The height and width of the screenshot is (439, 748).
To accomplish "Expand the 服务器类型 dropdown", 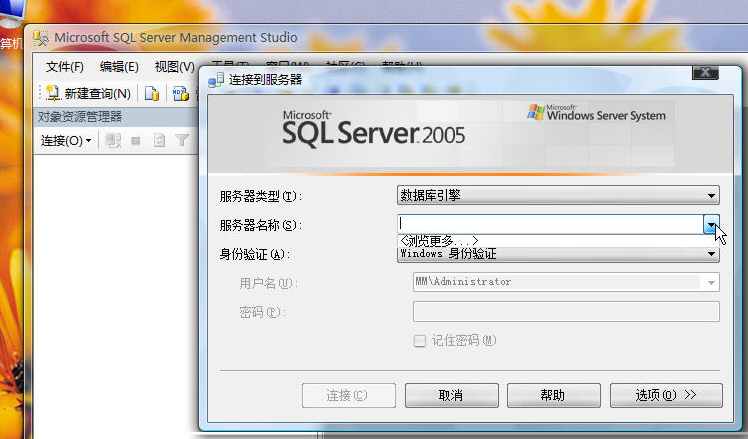I will pos(711,196).
